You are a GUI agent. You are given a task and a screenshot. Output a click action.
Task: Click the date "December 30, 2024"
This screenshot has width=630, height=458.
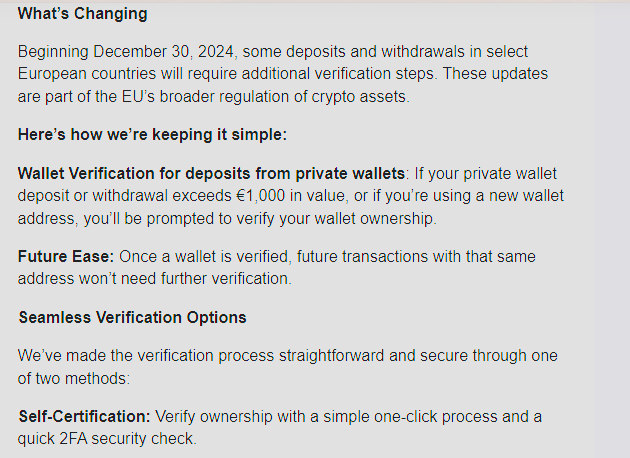point(164,52)
